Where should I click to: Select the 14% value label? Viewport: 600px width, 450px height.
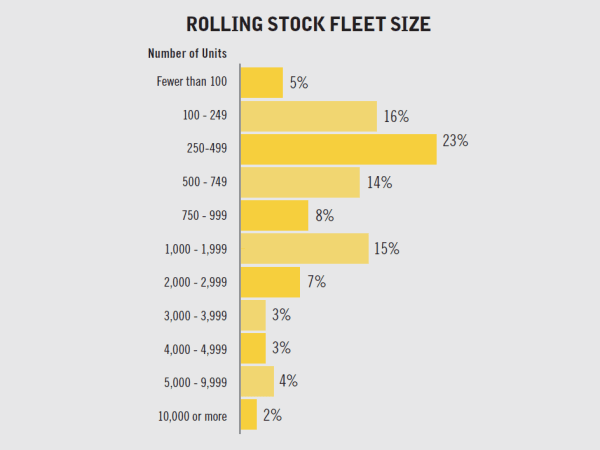tap(379, 183)
